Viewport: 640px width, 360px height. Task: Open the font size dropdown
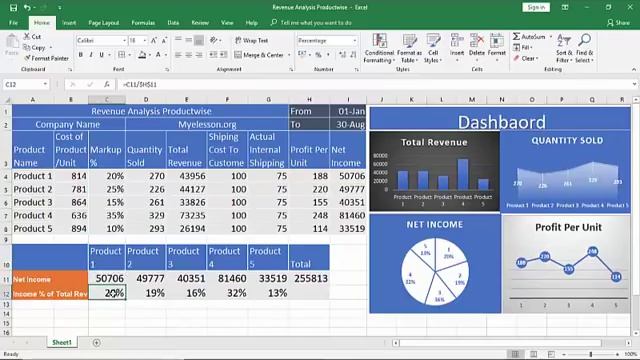144,40
